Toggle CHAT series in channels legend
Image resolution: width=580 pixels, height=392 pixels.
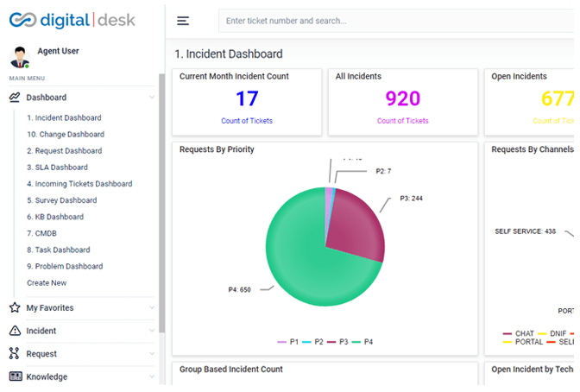520,333
